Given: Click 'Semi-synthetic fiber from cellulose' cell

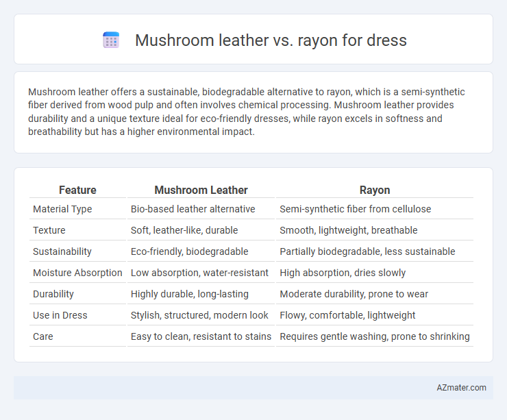Looking at the screenshot, I should tap(356, 209).
